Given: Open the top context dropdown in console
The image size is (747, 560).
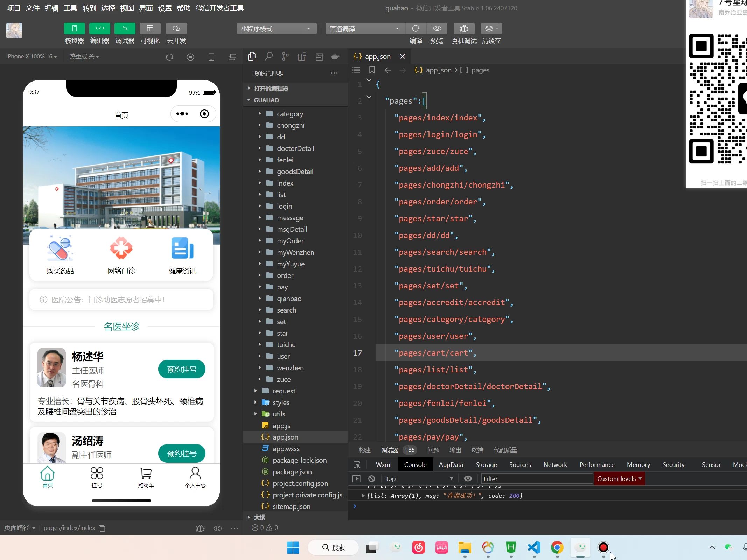Looking at the screenshot, I should pyautogui.click(x=419, y=478).
